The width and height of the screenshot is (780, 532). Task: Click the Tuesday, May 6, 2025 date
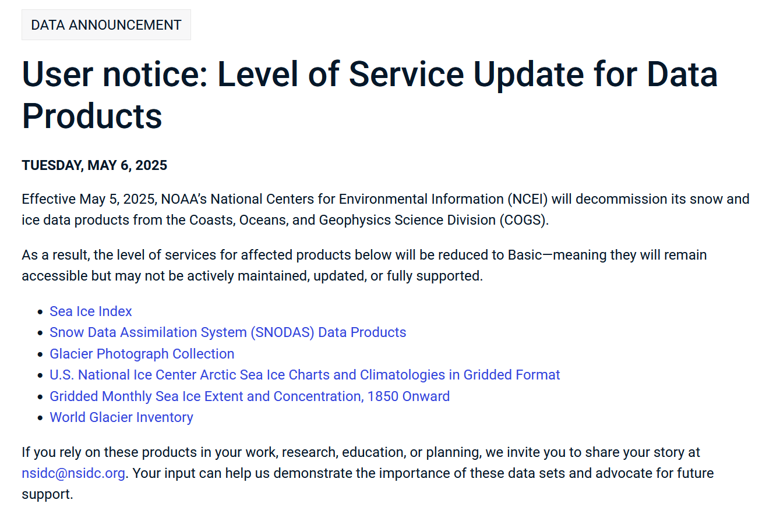point(94,165)
